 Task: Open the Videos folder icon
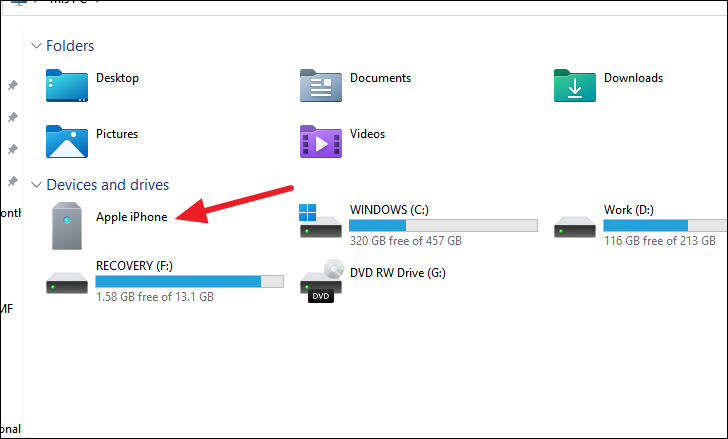[x=321, y=142]
